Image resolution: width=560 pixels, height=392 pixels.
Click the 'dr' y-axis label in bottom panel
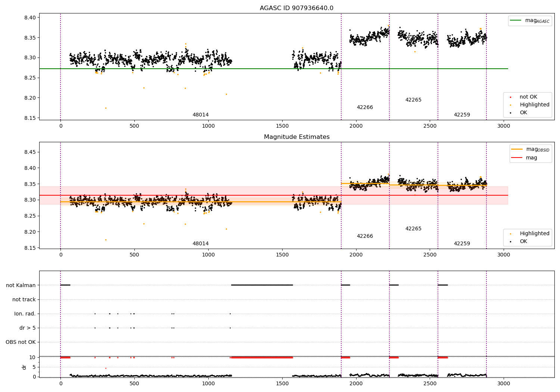[24, 367]
